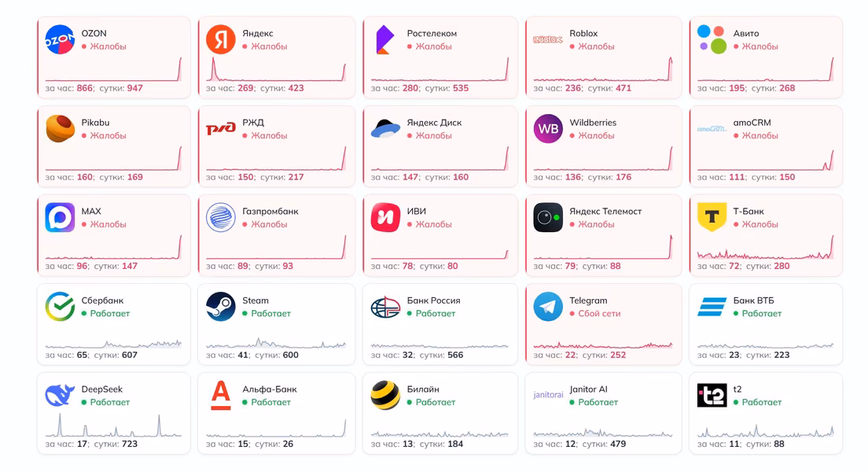Click the Газпромбанк title link
Image resolution: width=868 pixels, height=472 pixels.
(270, 211)
